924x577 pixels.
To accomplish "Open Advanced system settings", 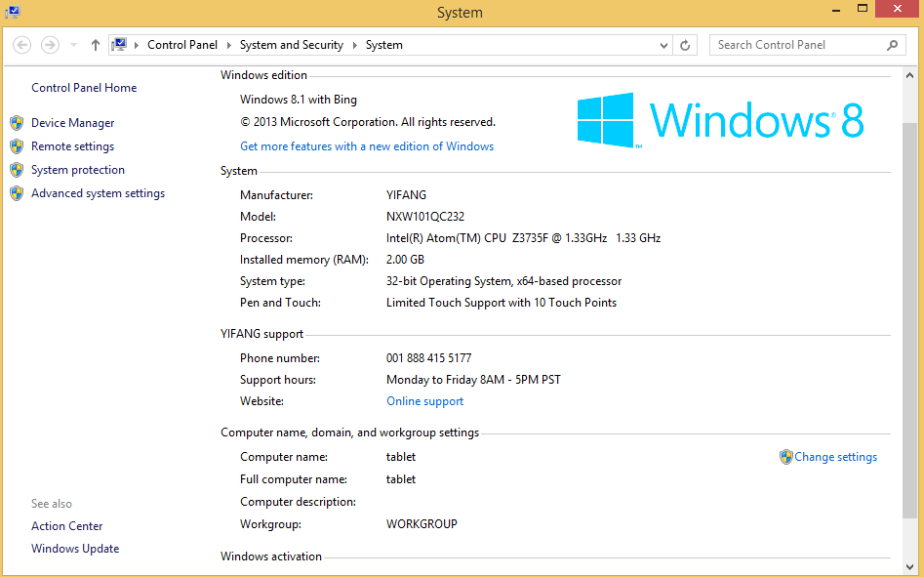I will click(98, 193).
